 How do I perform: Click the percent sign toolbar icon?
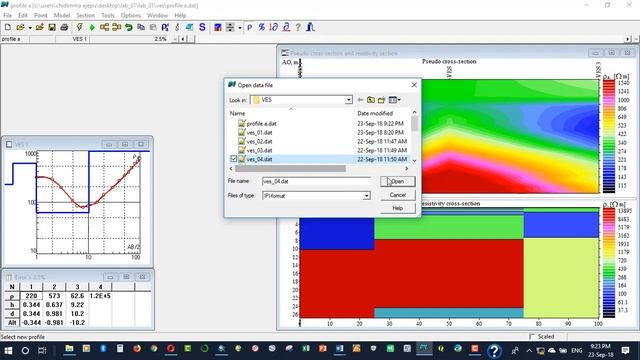[x=262, y=27]
